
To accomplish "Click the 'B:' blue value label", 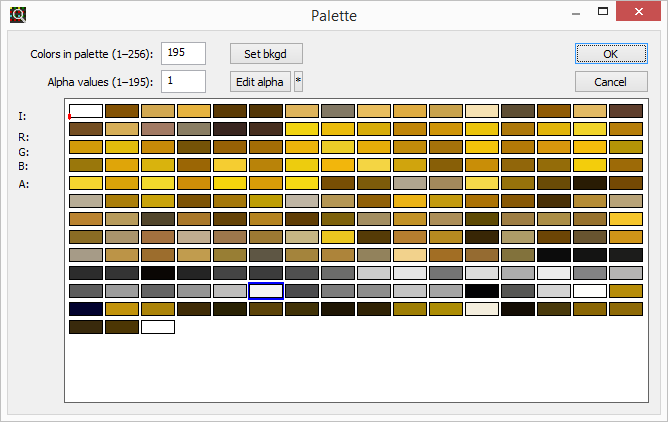I will tap(23, 167).
